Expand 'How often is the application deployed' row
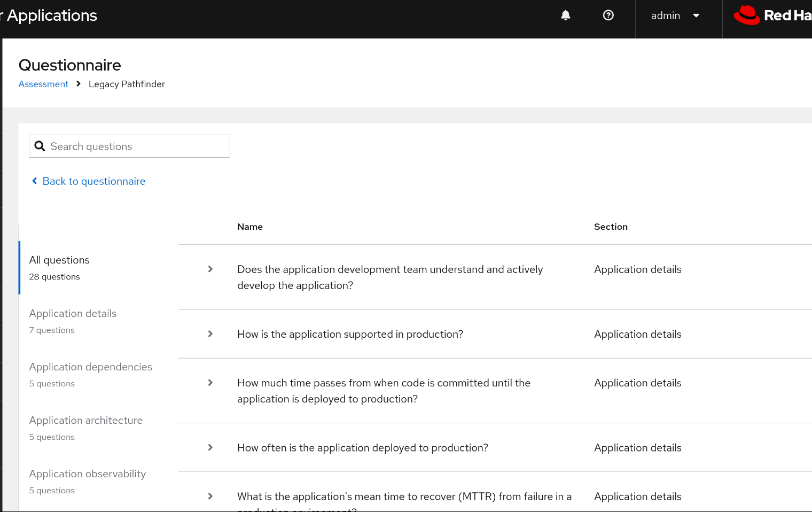The width and height of the screenshot is (812, 512). [x=210, y=448]
